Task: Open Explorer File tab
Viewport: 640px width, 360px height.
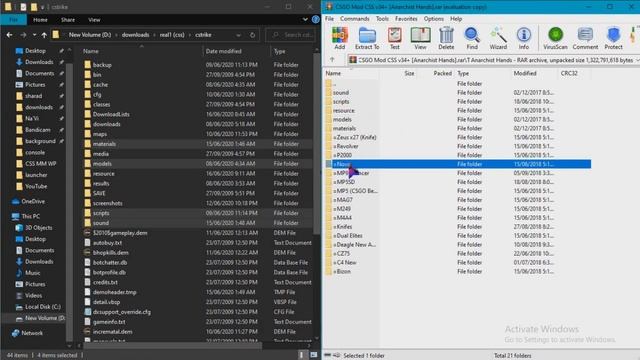Action: click(13, 20)
